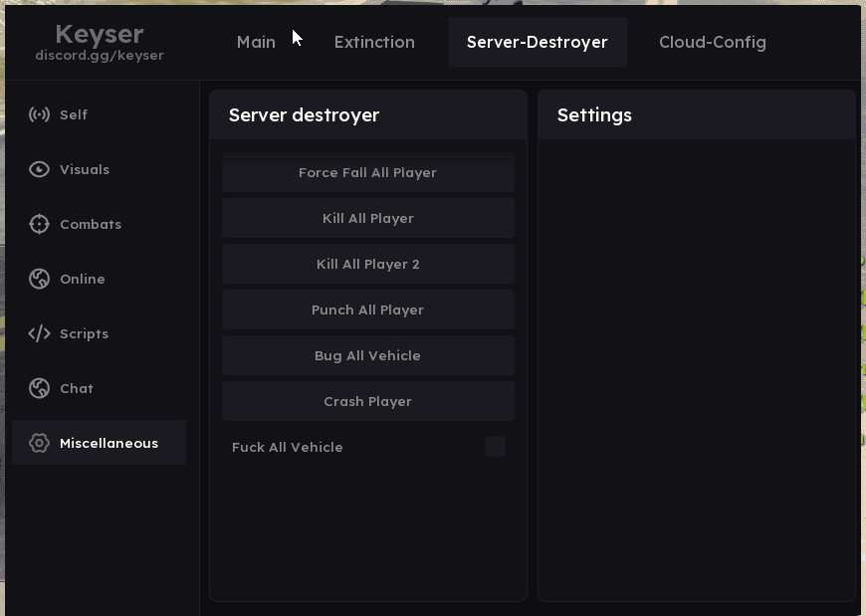
Task: Click the Online globe icon
Action: [39, 279]
